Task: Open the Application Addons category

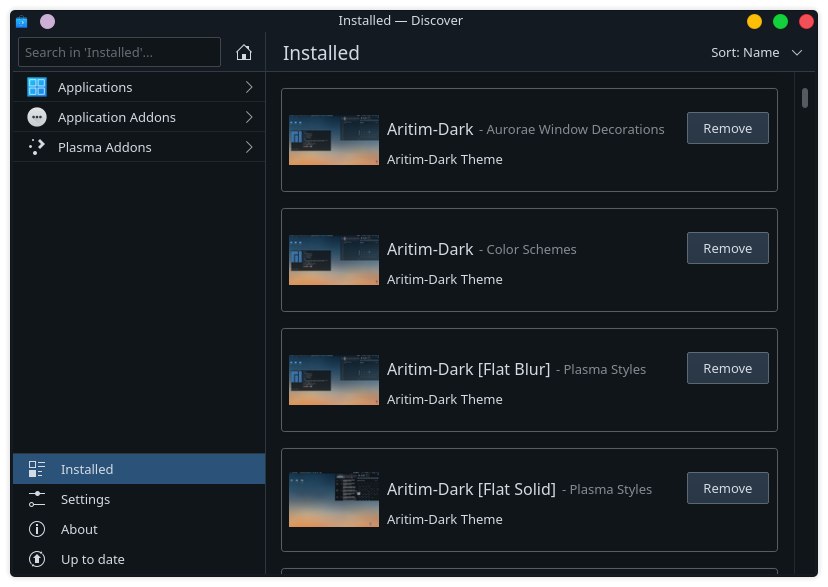Action: point(139,117)
